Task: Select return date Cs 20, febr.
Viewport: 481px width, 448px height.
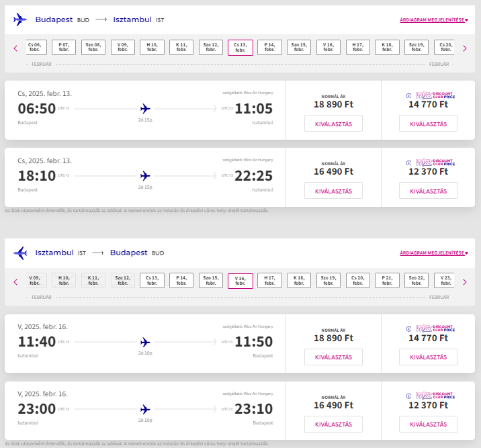Action: click(x=357, y=280)
